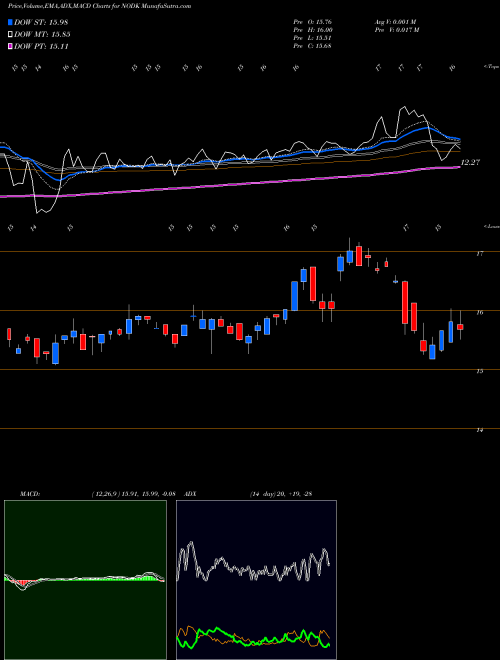This screenshot has width=500, height=660.
Task: Click the 17 price axis label
Action: pos(479,253)
